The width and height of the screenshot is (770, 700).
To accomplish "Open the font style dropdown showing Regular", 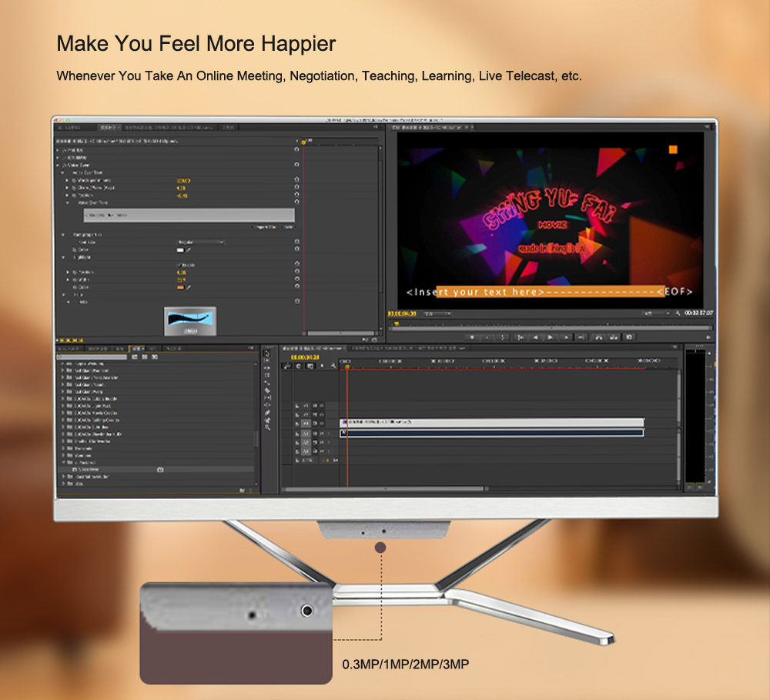I will tap(201, 242).
